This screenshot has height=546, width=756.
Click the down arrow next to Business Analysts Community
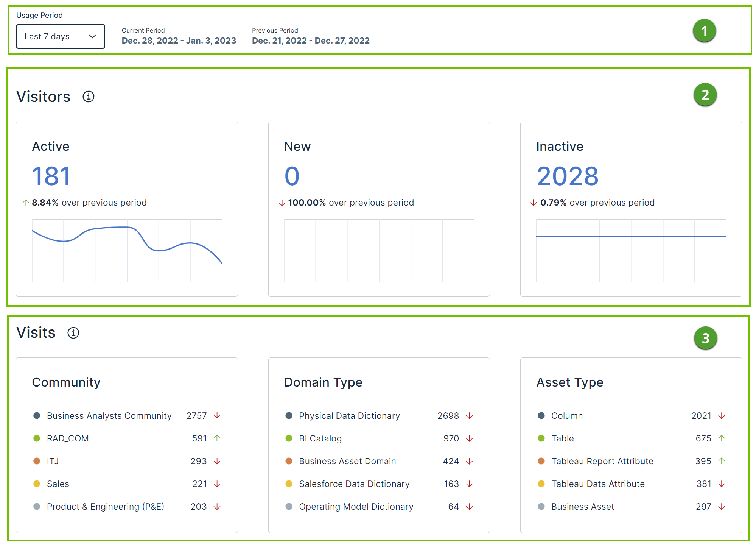click(x=216, y=415)
